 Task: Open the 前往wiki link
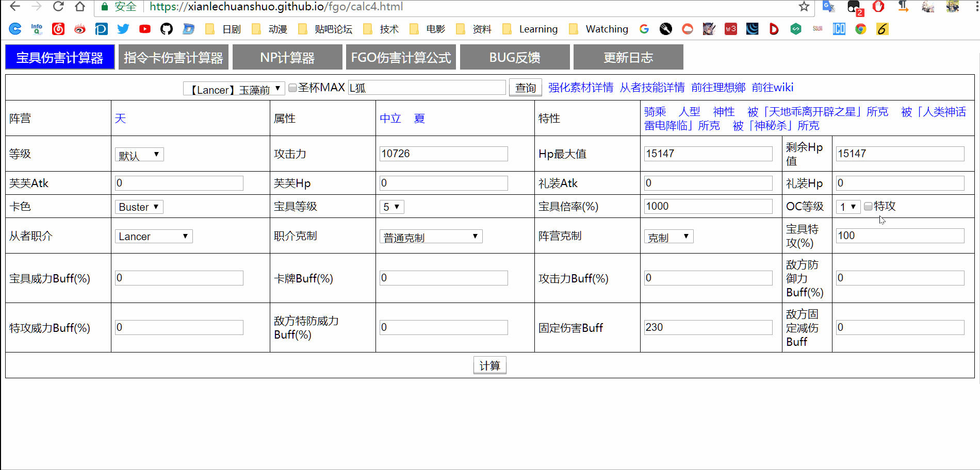773,87
